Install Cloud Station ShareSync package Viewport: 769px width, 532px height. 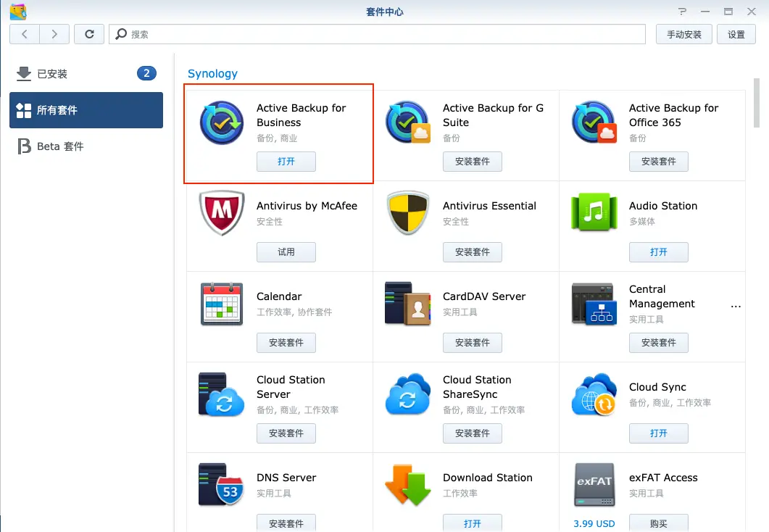[x=473, y=433]
